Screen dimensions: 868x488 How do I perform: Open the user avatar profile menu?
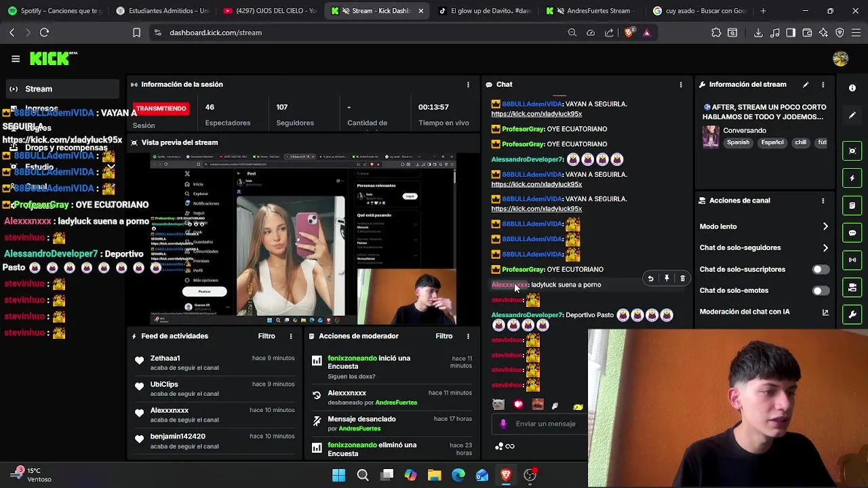pos(840,59)
